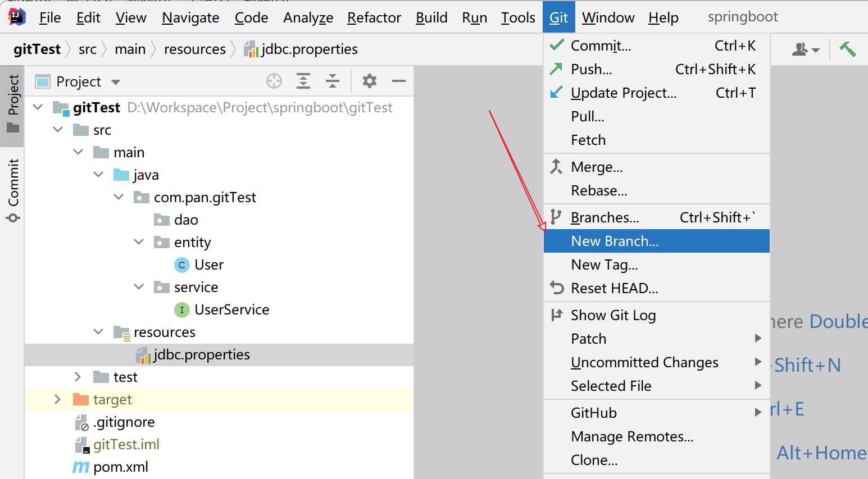Click the user account icon in toolbar

click(x=805, y=49)
